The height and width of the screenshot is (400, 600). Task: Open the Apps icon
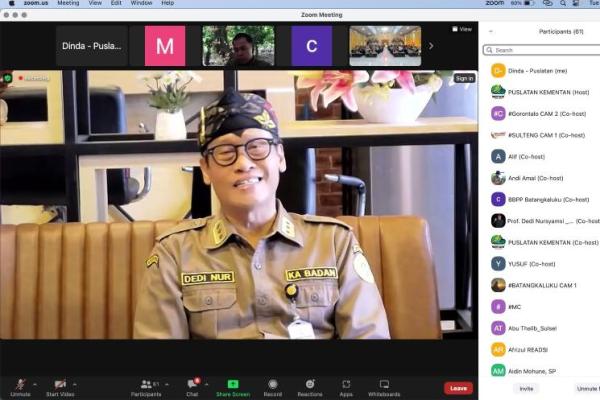click(346, 384)
